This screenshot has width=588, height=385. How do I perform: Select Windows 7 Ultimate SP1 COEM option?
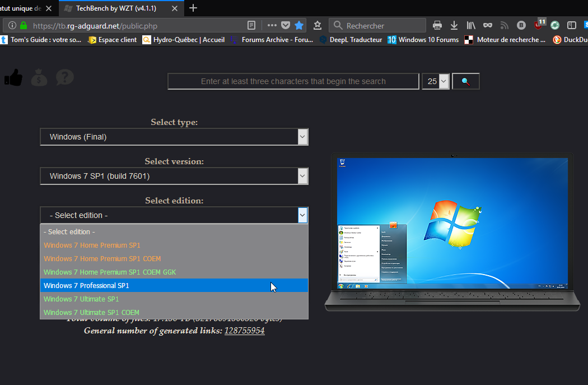point(174,313)
